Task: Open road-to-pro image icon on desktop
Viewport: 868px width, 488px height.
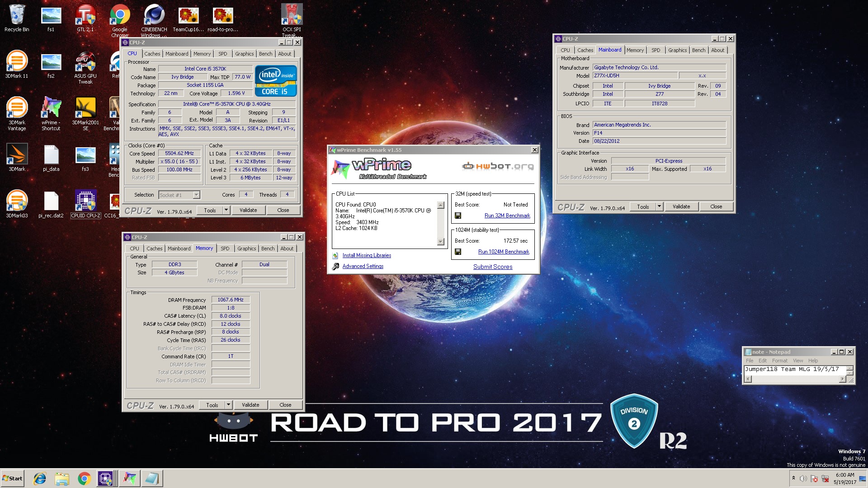Action: (223, 18)
